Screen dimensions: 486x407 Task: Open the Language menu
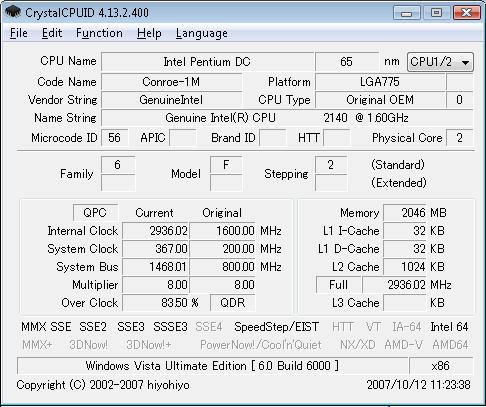[202, 33]
